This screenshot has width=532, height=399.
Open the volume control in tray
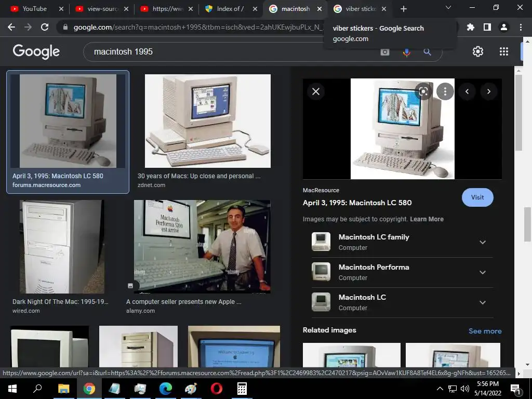click(x=465, y=389)
